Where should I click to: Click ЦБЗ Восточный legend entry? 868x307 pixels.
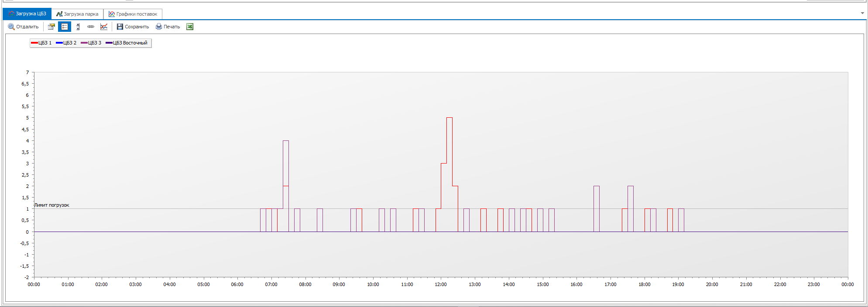pyautogui.click(x=127, y=43)
